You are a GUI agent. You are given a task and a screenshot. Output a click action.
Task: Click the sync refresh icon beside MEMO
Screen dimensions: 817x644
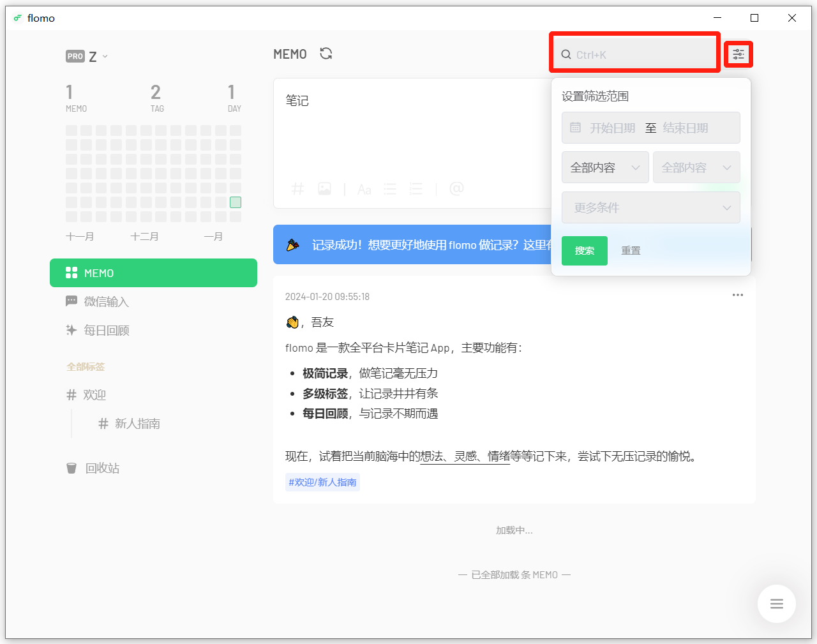326,54
